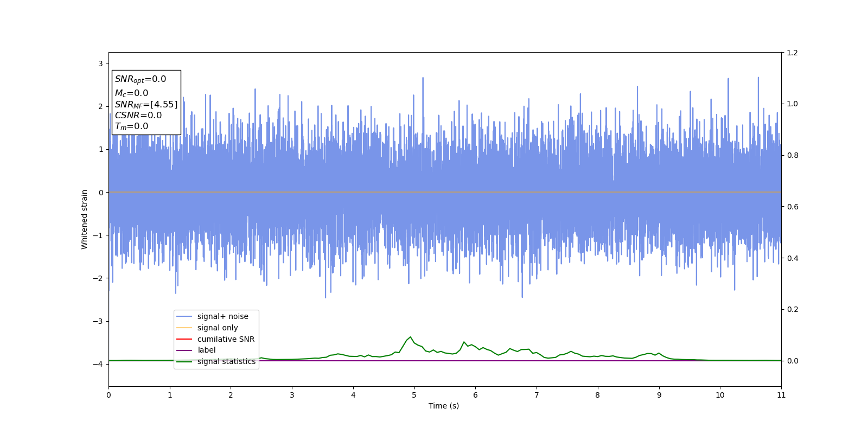Click the red 'cumilative SNR' legend line
The width and height of the screenshot is (868, 434).
(184, 339)
